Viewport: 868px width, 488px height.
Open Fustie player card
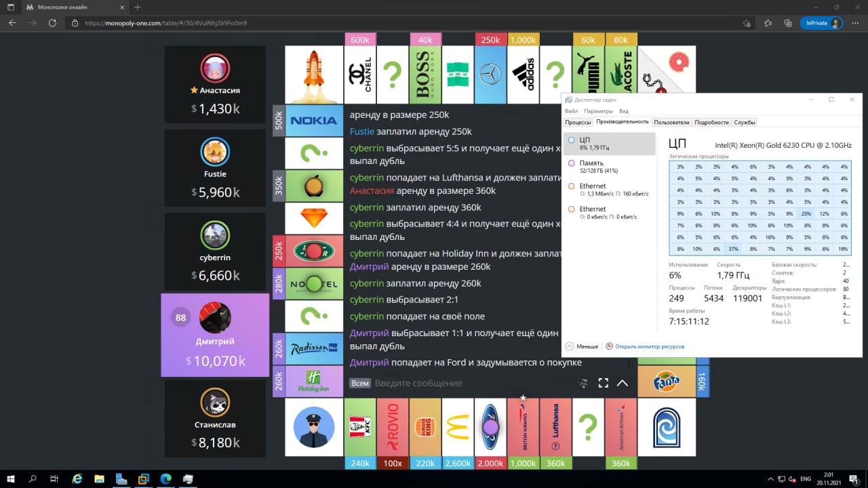pos(215,168)
